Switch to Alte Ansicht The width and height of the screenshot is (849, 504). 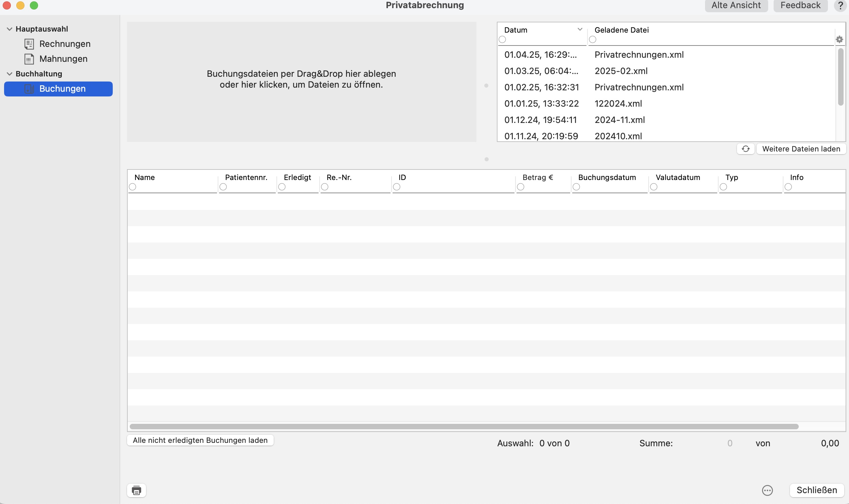(x=736, y=5)
